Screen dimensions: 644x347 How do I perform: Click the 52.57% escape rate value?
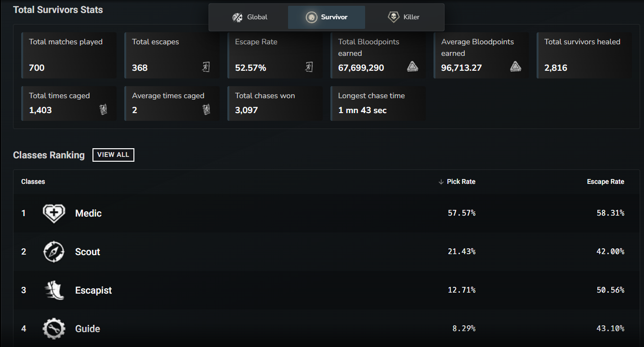click(250, 68)
